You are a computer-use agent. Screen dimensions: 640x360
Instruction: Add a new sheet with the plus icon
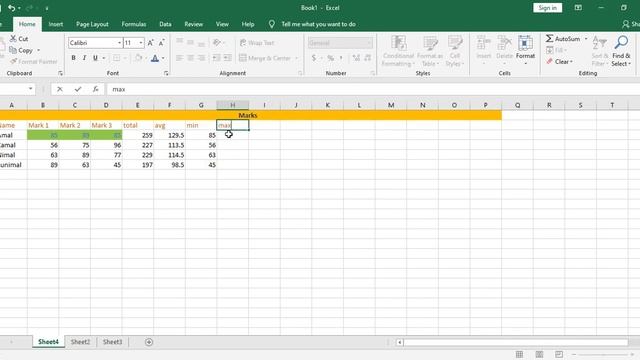(149, 342)
